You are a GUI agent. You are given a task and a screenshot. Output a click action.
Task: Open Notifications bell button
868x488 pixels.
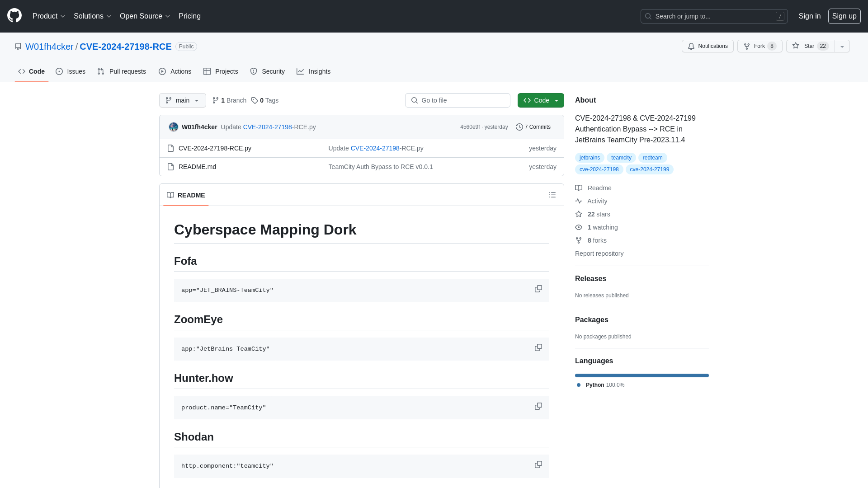click(707, 46)
